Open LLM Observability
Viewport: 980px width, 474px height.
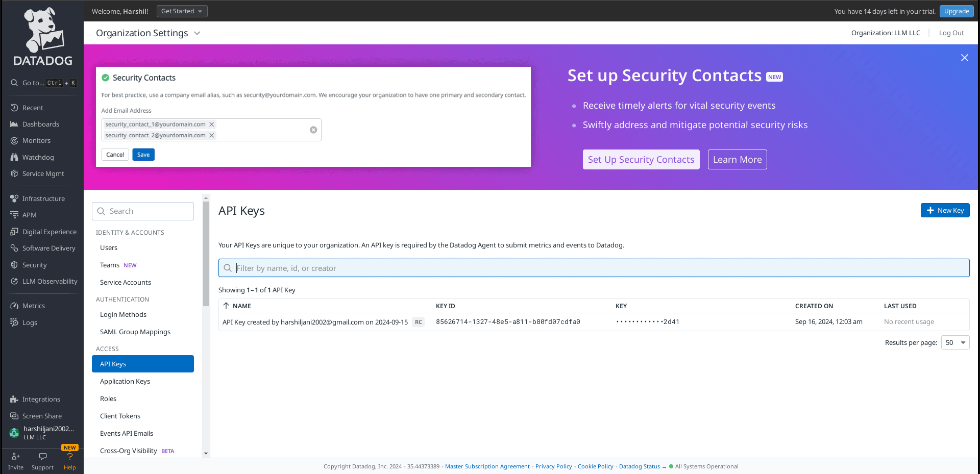(50, 281)
